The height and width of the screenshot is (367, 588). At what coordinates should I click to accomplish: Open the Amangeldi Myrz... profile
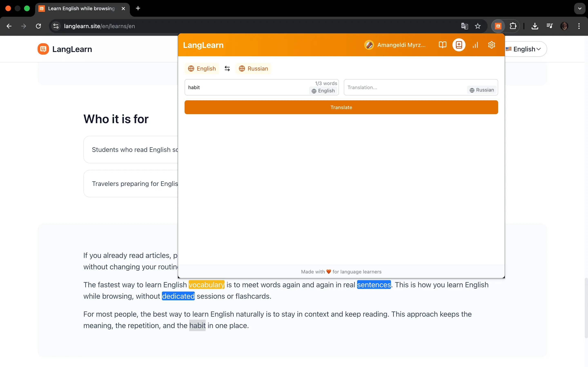point(395,45)
